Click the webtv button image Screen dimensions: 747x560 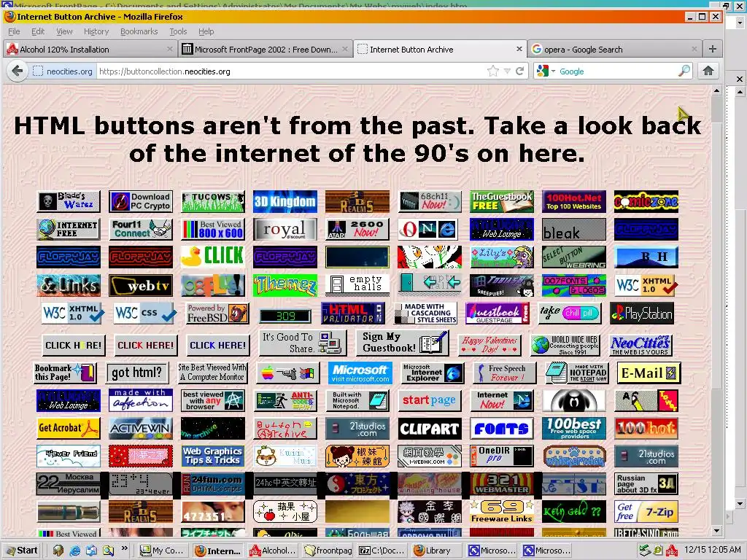pos(141,285)
